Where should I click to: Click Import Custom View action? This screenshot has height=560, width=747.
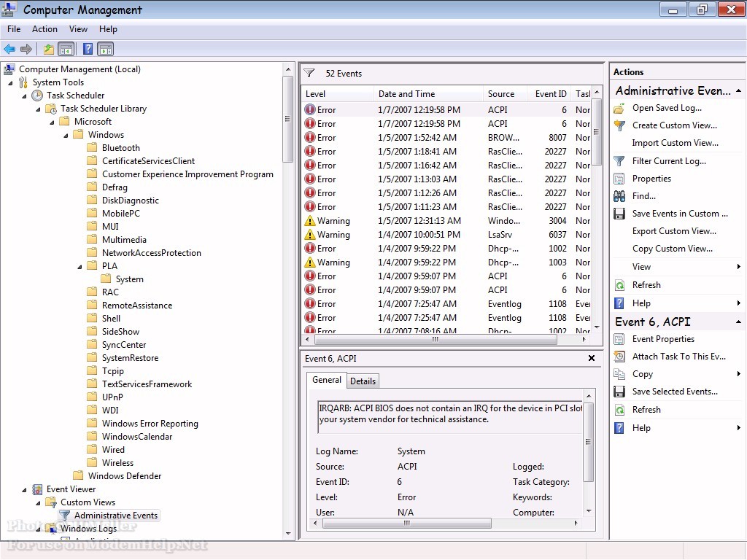click(675, 143)
